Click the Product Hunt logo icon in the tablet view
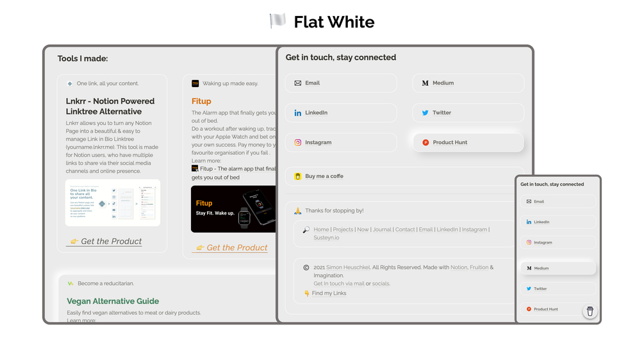The height and width of the screenshot is (340, 644). click(x=425, y=143)
